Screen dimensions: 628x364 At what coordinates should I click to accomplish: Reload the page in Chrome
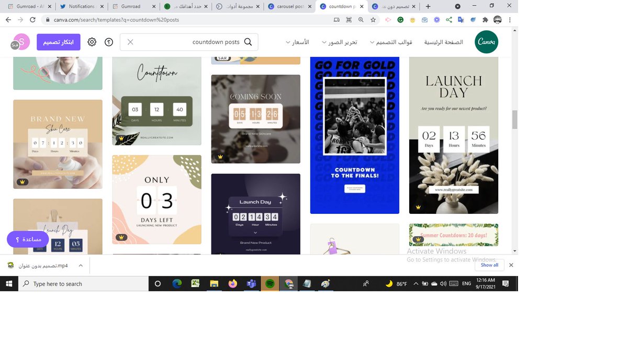[x=33, y=19]
